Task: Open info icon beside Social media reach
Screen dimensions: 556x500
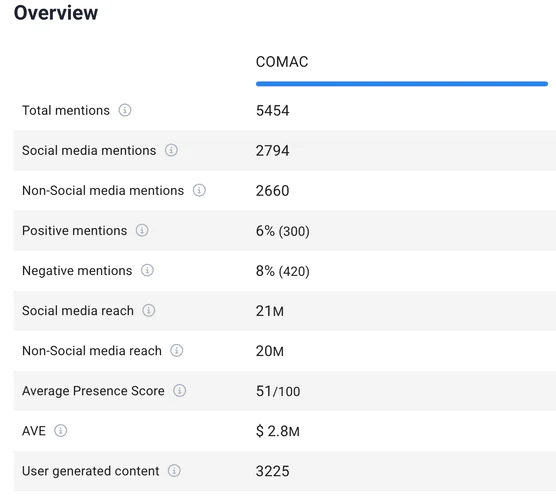Action: coord(149,310)
